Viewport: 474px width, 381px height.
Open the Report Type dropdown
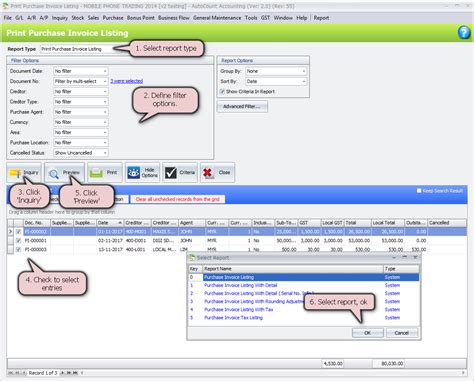77,49
